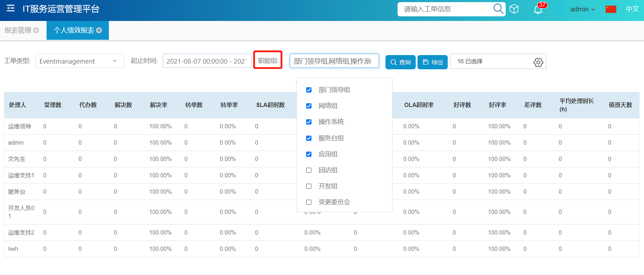Click the admin user avatar
The image size is (644, 275).
point(559,9)
